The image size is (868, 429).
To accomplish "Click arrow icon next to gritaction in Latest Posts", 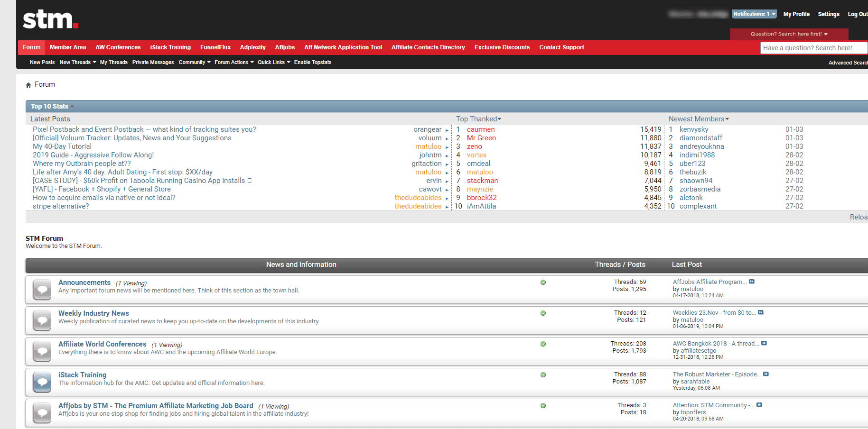I will pos(447,164).
